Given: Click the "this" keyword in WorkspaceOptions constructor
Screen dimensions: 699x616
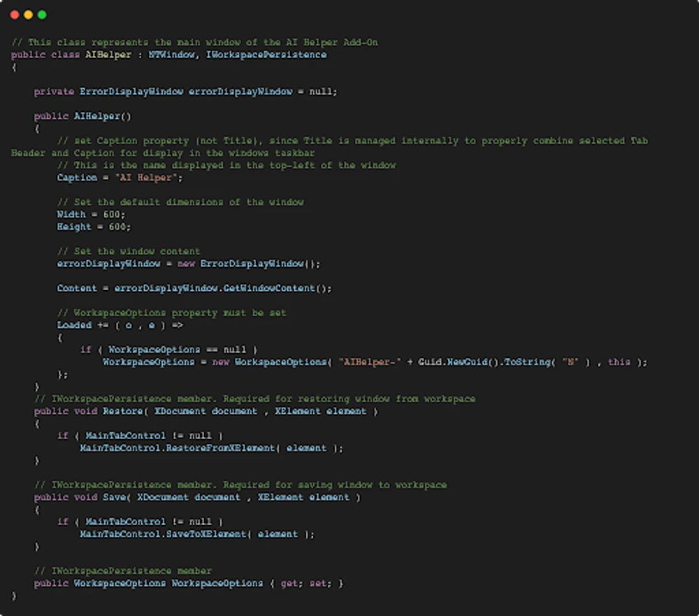Looking at the screenshot, I should pos(619,362).
